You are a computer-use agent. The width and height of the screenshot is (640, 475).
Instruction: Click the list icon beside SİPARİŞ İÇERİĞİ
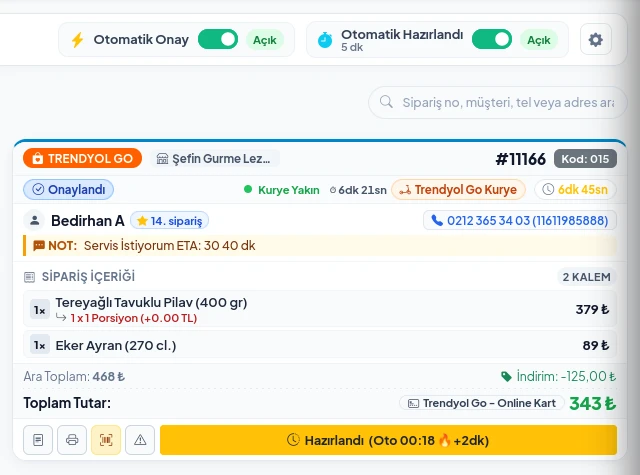pos(29,277)
